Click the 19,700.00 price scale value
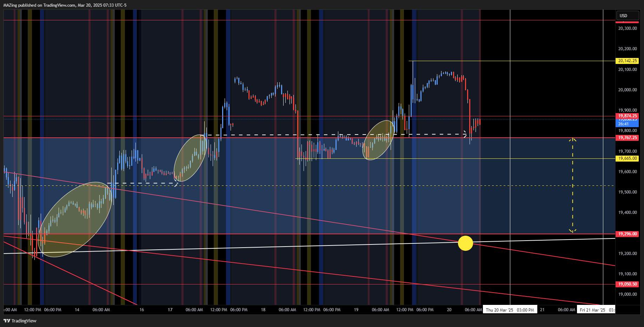Screen dimensions: 644x327 coord(628,151)
